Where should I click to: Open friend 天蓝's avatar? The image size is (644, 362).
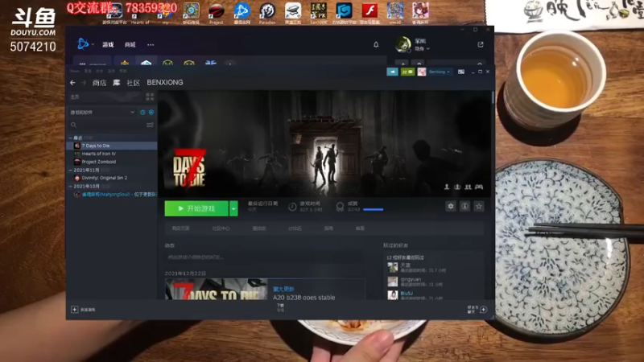(x=393, y=268)
